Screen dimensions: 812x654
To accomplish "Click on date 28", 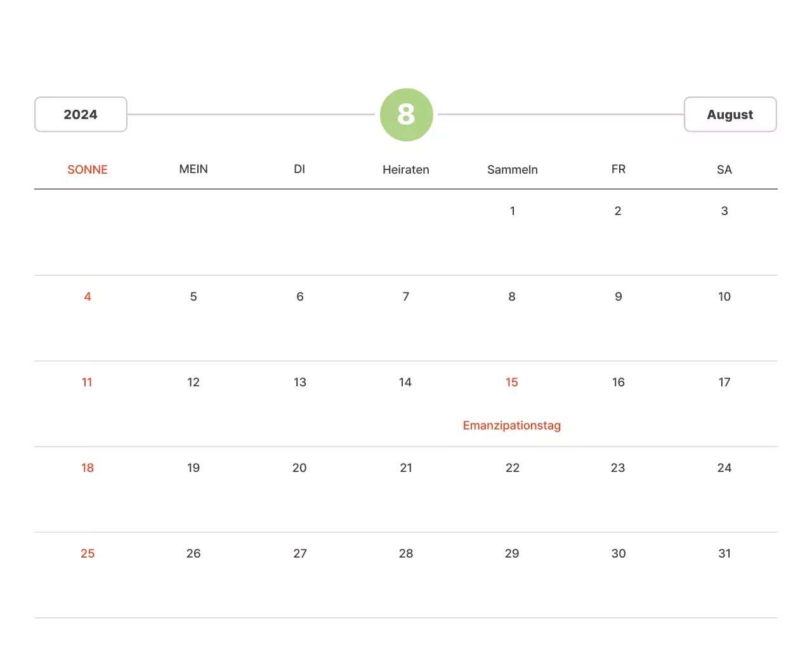I will (x=406, y=553).
